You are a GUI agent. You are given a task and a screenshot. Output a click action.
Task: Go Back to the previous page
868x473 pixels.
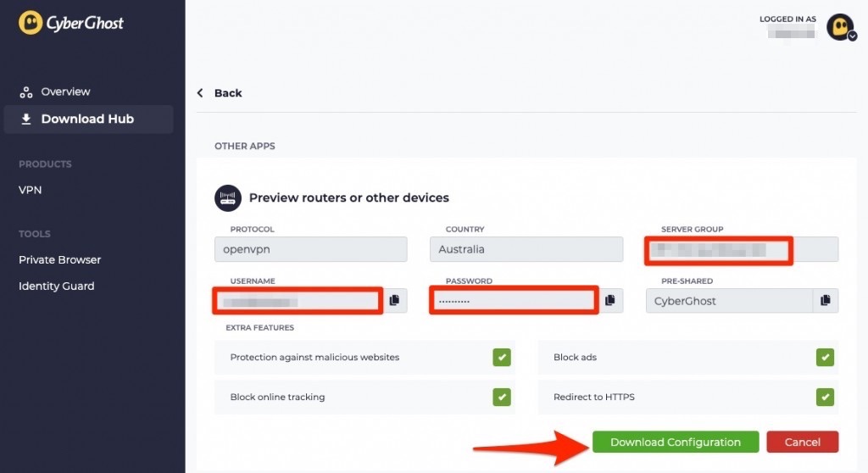[228, 93]
